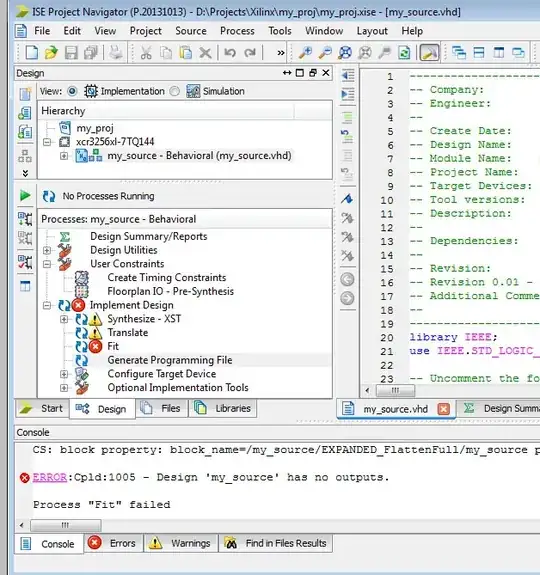Expand more Design sidebar icons chevron

click(x=25, y=173)
